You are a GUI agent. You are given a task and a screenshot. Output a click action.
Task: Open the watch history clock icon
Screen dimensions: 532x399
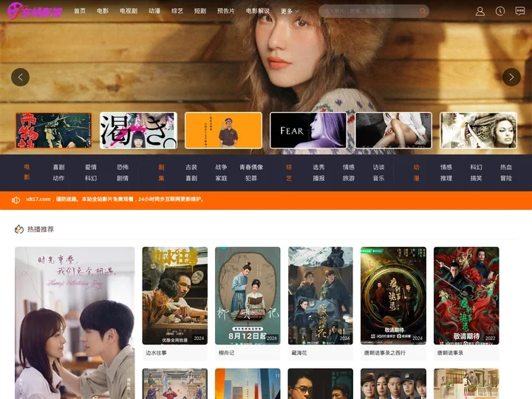click(x=499, y=11)
